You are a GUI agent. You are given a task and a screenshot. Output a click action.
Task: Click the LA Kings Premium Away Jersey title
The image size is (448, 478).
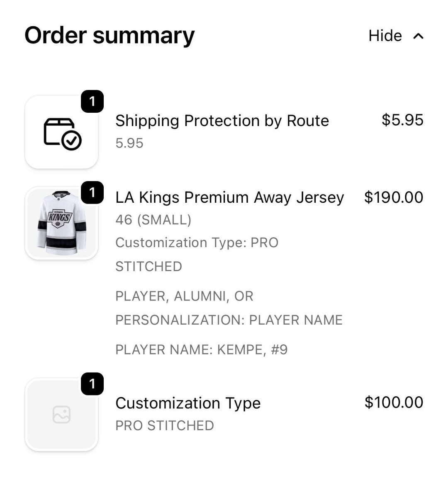point(229,197)
